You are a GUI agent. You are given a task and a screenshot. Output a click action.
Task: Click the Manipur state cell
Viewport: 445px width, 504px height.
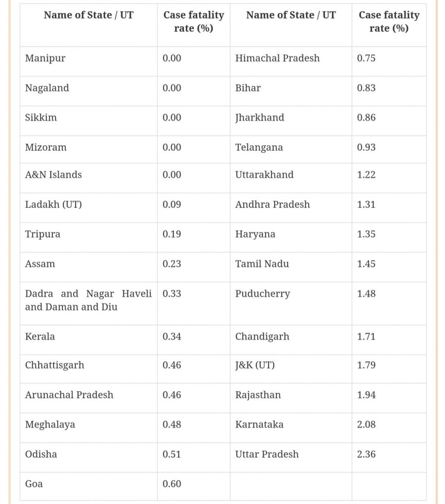click(x=89, y=62)
